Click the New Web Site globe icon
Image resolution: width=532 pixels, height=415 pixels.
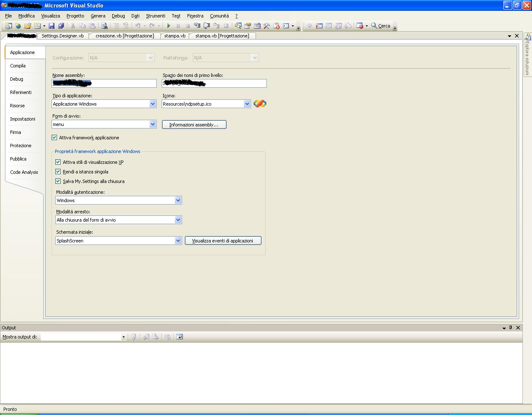click(x=18, y=26)
